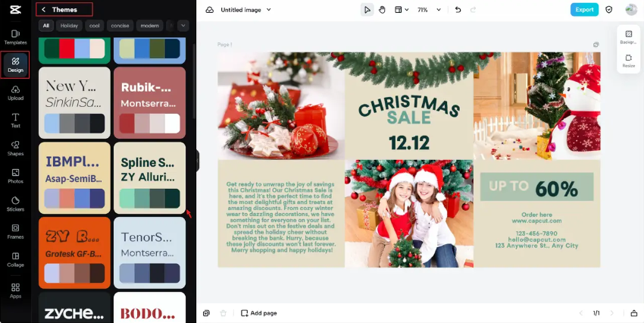Apply the Spline Sans ZY Alluring theme
Screen dimensions: 644x323
149,178
